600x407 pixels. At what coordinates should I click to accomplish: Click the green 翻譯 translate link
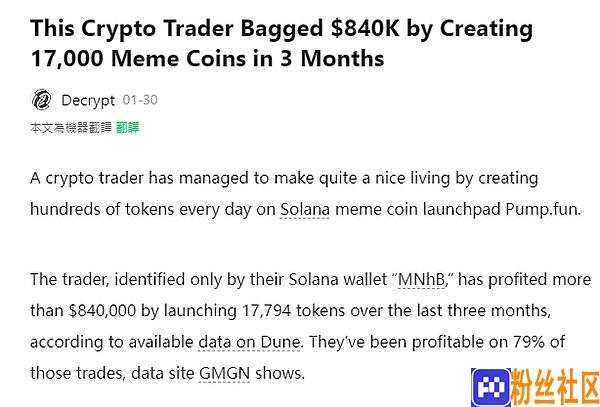coord(127,128)
